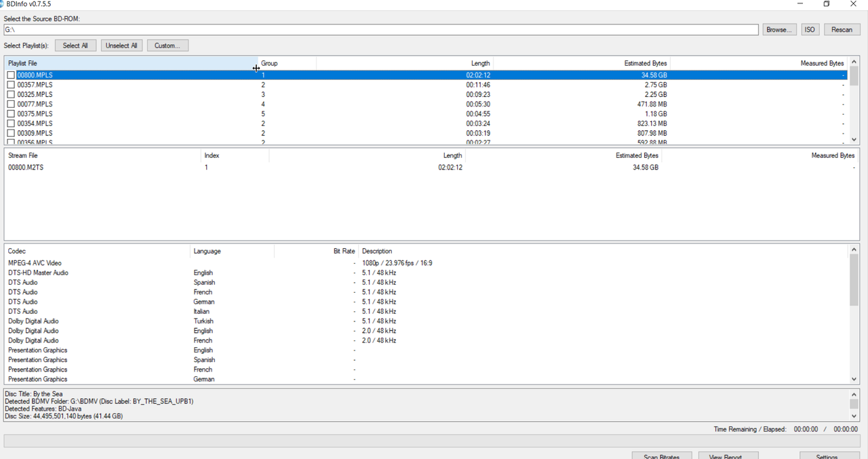This screenshot has width=868, height=459.
Task: Click the Description column header
Action: [604, 251]
